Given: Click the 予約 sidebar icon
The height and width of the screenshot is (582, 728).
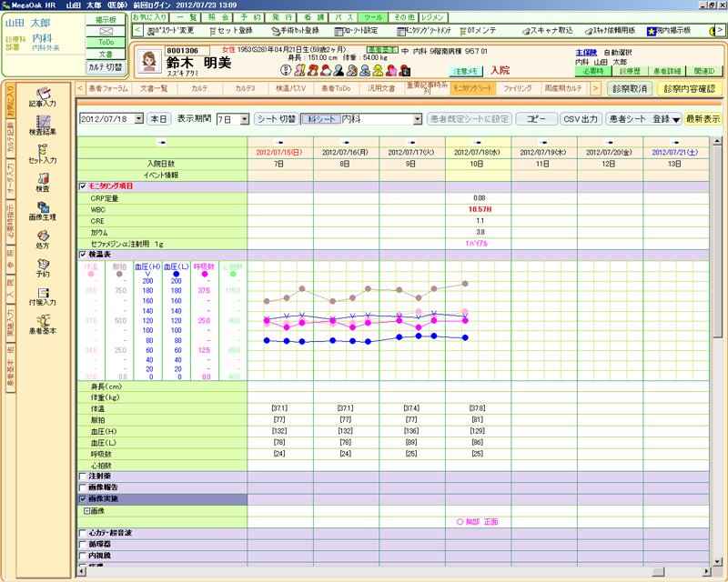Looking at the screenshot, I should [x=42, y=267].
